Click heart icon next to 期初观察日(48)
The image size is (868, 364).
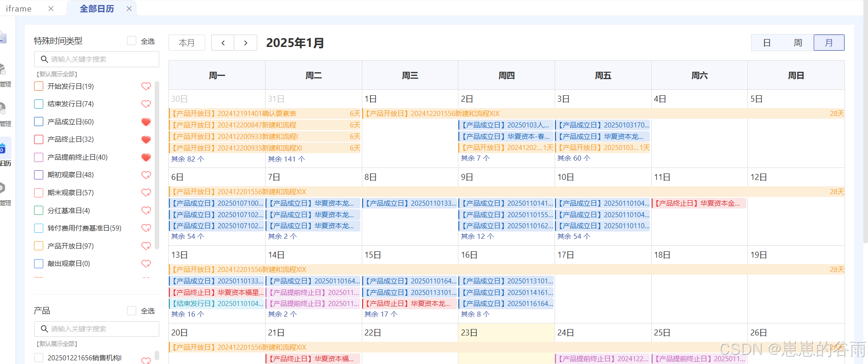point(146,175)
